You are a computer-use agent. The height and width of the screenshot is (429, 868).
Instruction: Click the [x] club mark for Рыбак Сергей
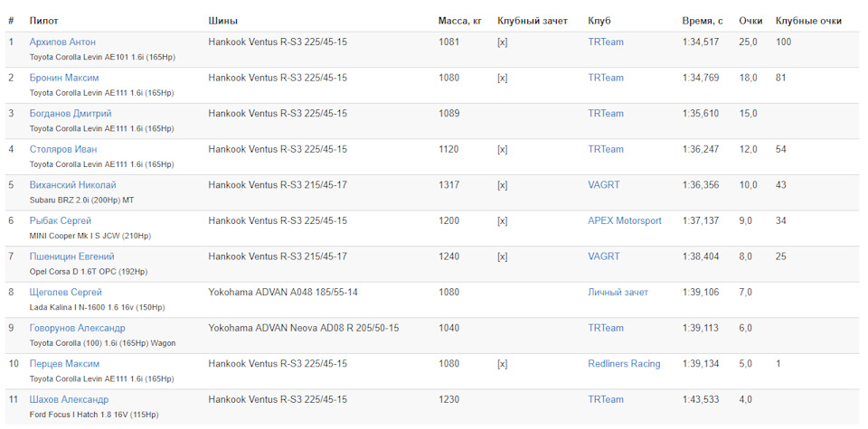point(502,221)
